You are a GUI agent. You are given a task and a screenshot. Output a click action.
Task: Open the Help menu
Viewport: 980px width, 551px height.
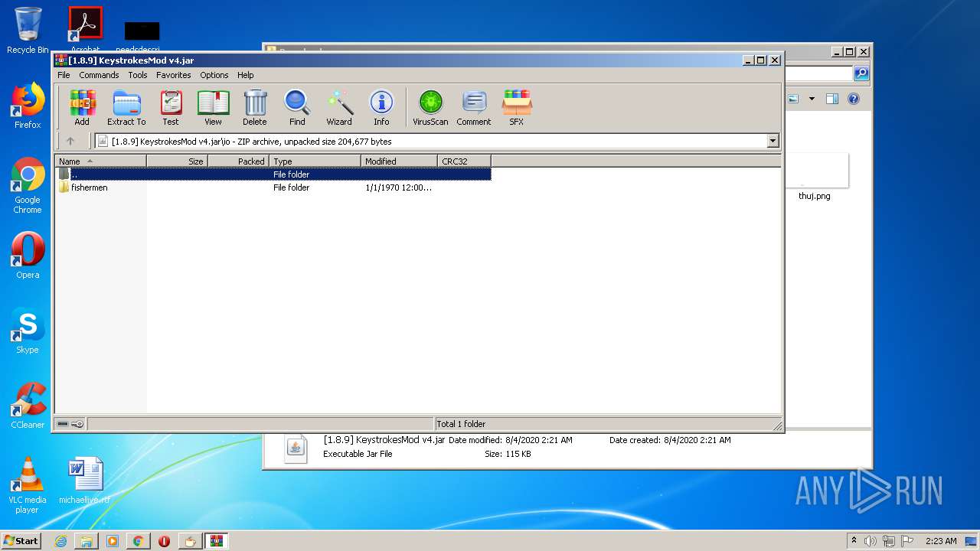pyautogui.click(x=245, y=75)
